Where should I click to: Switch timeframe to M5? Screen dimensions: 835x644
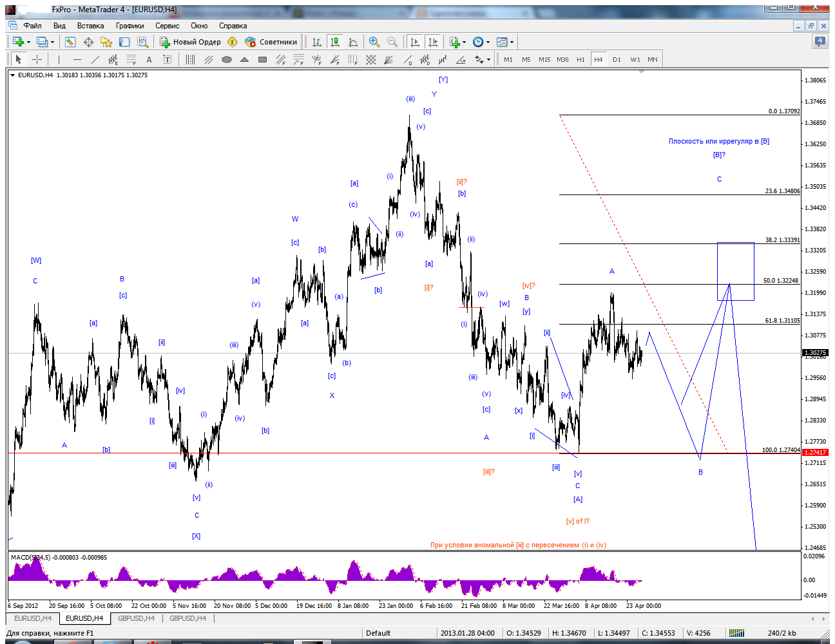coord(526,59)
